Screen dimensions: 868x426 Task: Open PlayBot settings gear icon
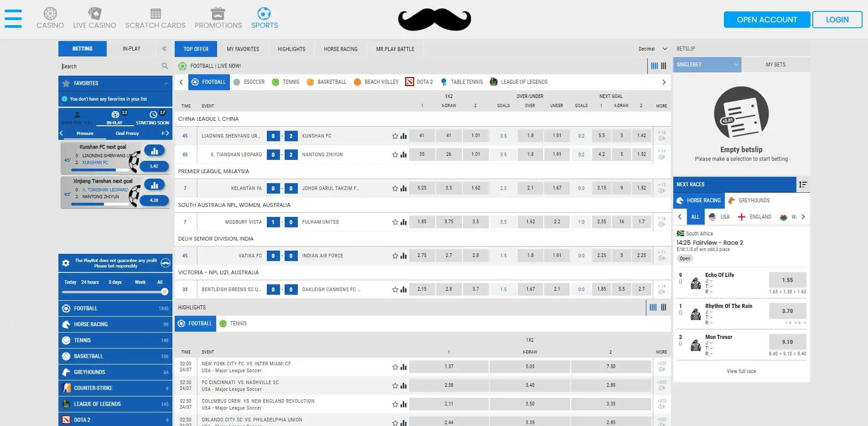tap(66, 263)
